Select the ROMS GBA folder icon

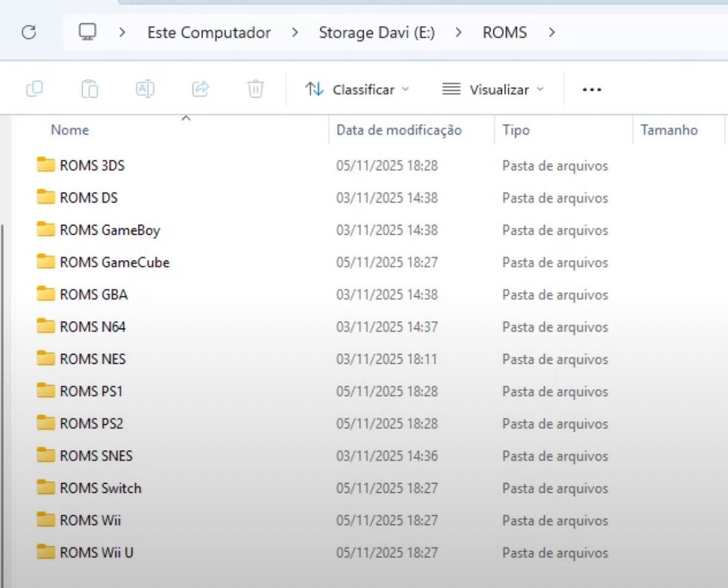tap(46, 293)
